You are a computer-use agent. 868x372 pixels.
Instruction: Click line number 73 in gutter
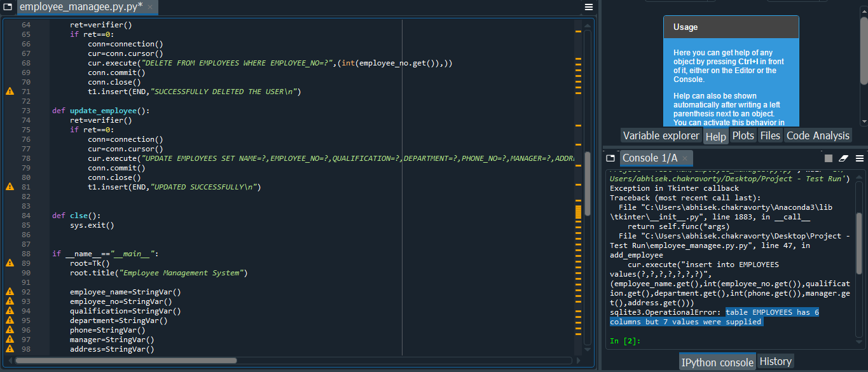25,111
